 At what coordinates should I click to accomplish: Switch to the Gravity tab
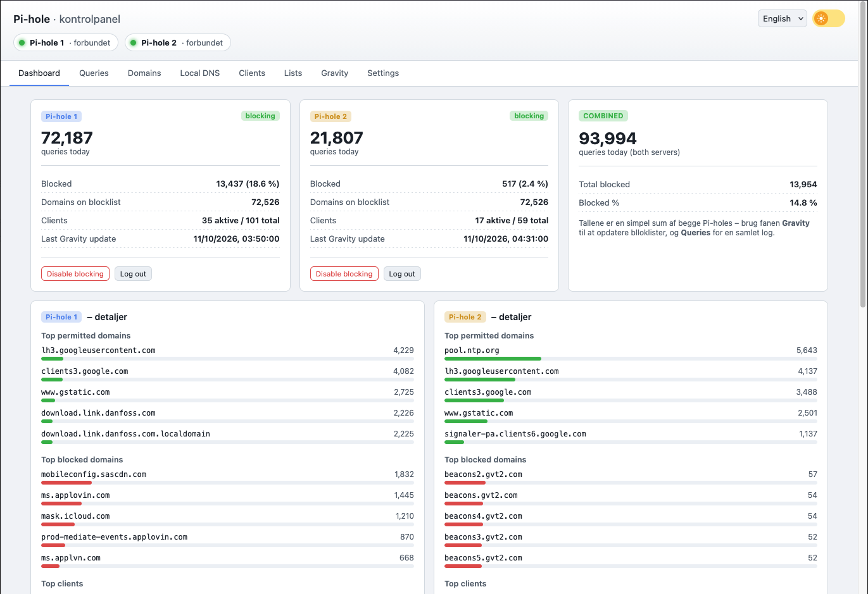coord(335,73)
